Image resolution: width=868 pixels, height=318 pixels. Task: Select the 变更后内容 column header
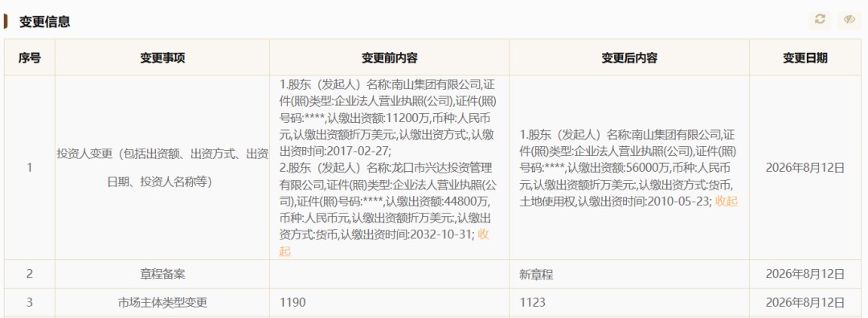(x=628, y=58)
